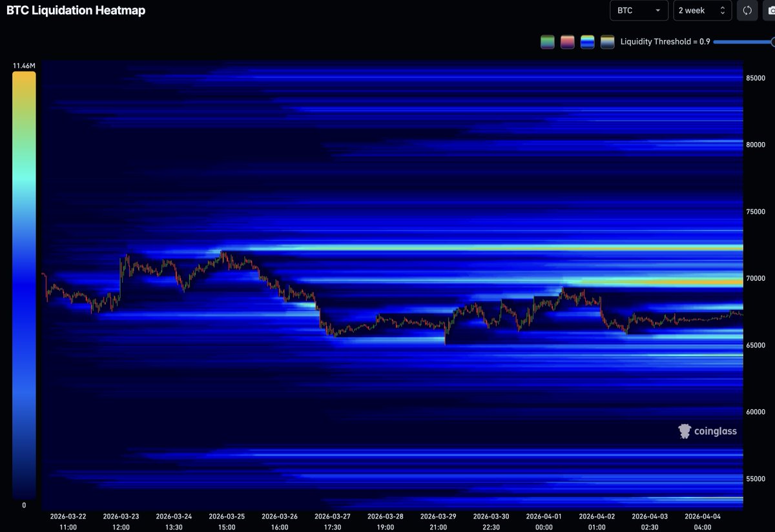Viewport: 775px width, 532px height.
Task: Select the gold-gray color scheme swatch
Action: (608, 42)
